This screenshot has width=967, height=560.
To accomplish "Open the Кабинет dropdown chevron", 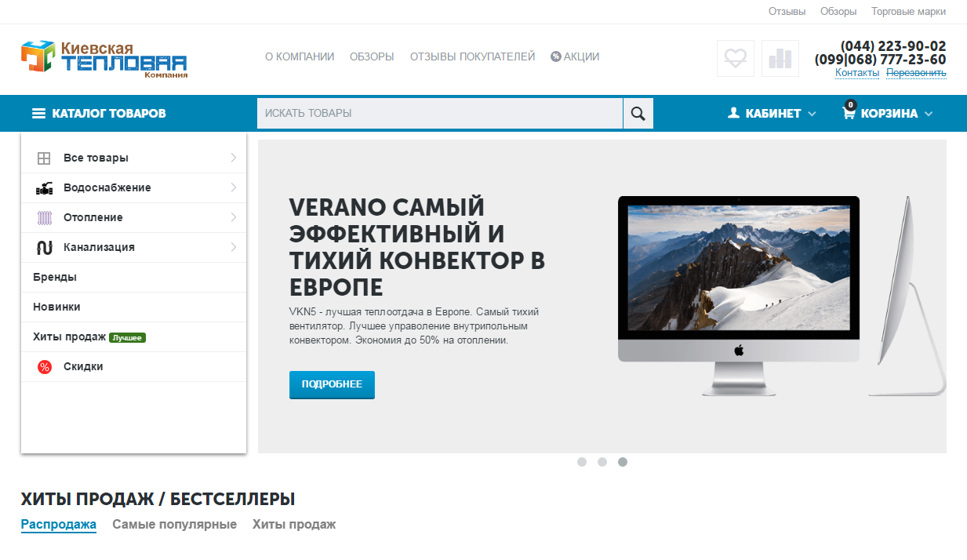I will click(x=812, y=114).
